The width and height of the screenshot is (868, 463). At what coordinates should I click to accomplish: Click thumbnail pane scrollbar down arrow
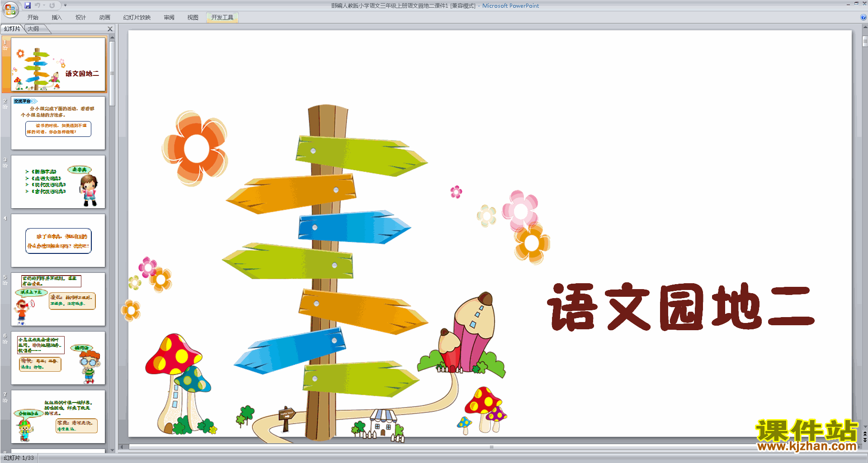[x=112, y=450]
